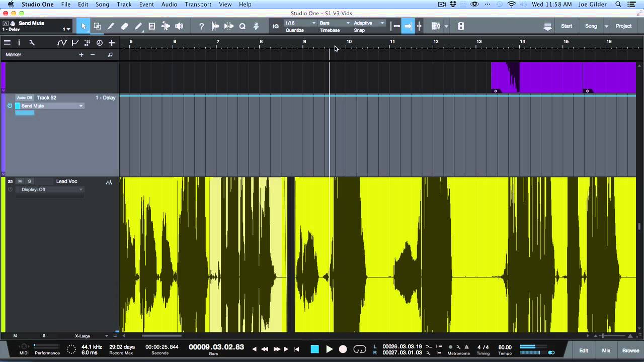The image size is (644, 362).
Task: Toggle the global S solo button
Action: coord(44,336)
